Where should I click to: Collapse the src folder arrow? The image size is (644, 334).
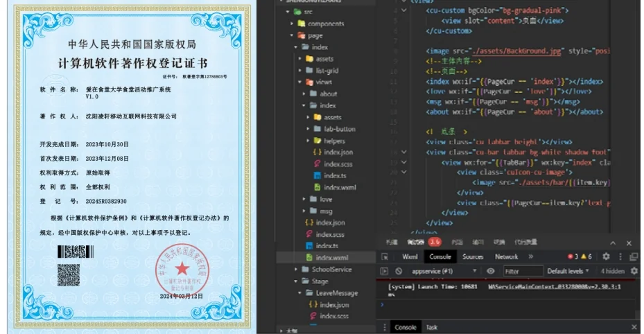tap(288, 12)
